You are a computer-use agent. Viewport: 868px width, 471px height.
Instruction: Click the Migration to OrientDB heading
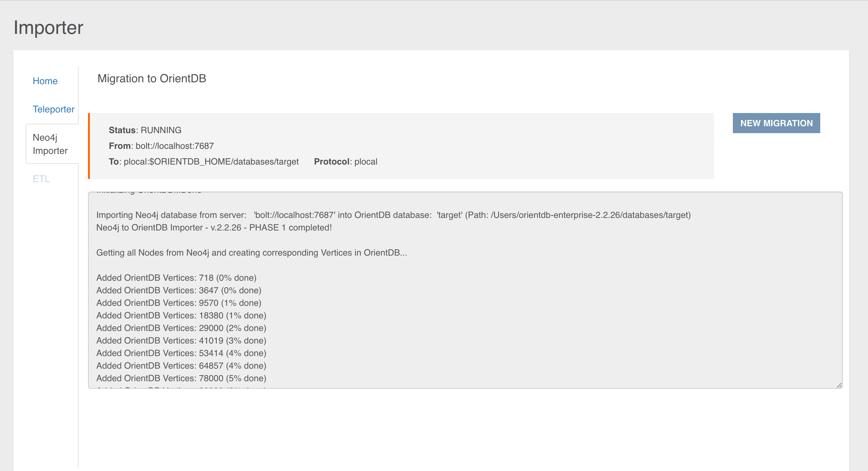coord(151,78)
